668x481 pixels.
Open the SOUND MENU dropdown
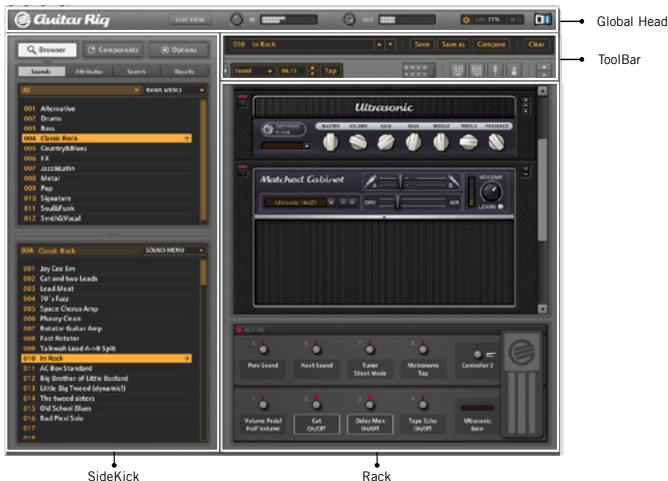pyautogui.click(x=175, y=250)
